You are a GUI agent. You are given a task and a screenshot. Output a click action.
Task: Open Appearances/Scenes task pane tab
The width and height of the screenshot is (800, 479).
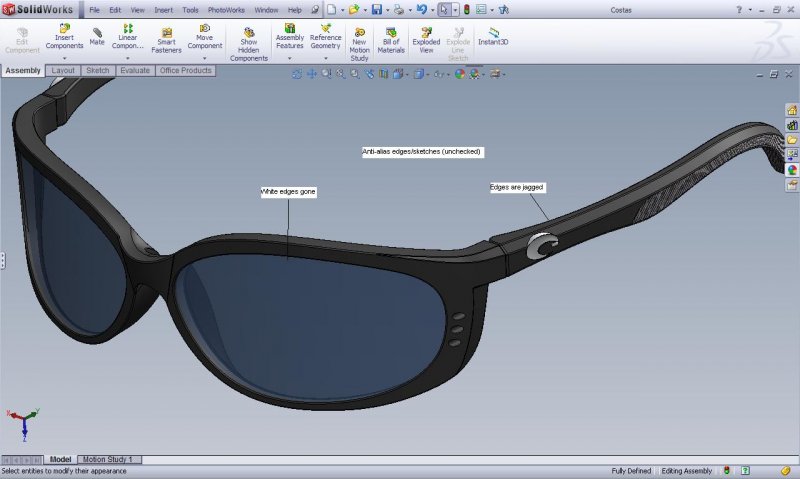792,170
